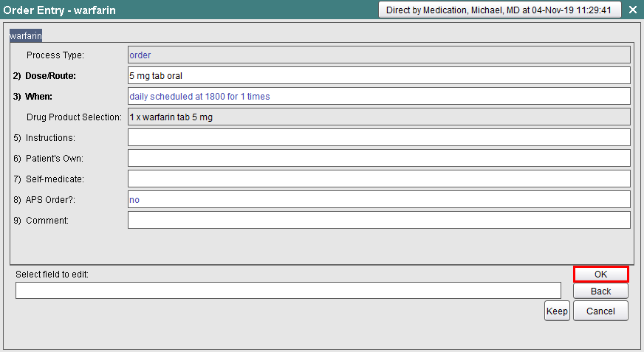
Task: Focus the Select field to edit box
Action: [288, 291]
